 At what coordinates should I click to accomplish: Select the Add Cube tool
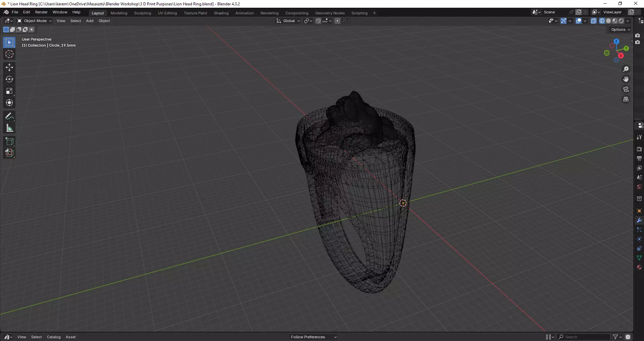coord(9,141)
